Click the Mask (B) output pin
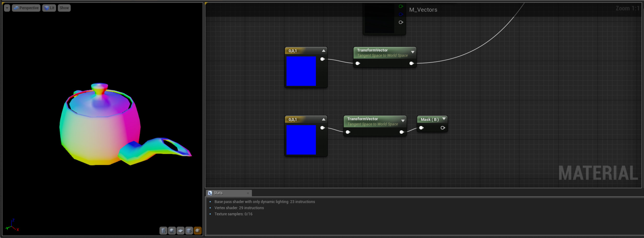 point(443,128)
